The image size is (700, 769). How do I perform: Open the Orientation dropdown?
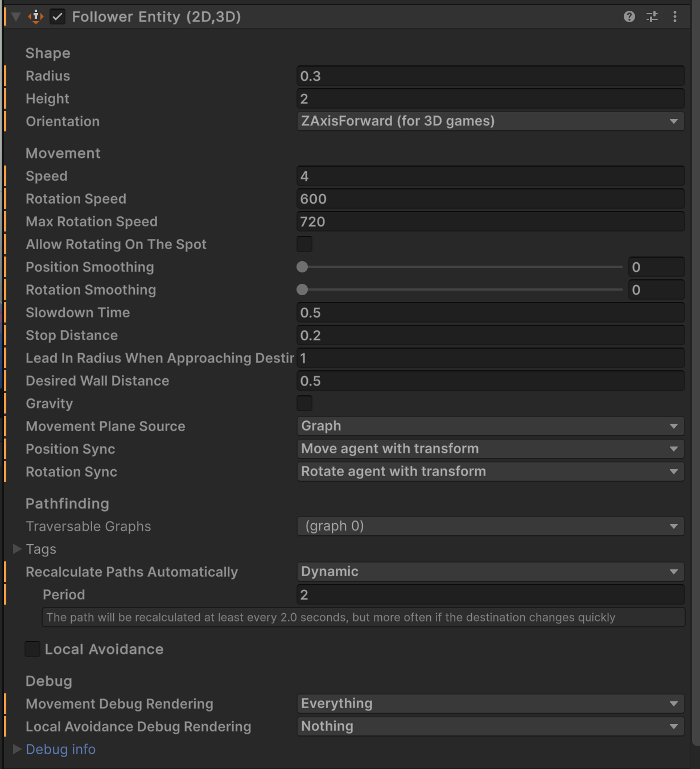tap(491, 121)
